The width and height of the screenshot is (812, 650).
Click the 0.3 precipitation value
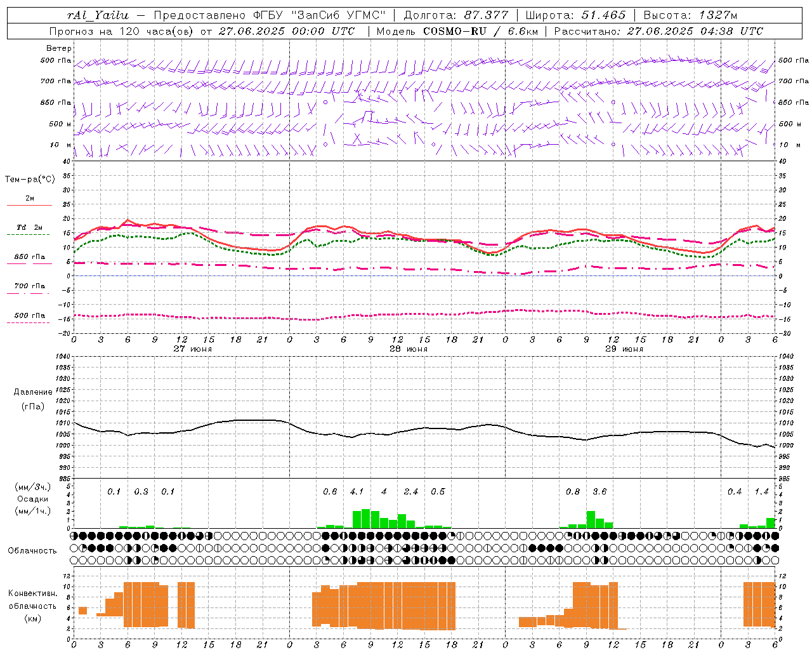pos(141,492)
